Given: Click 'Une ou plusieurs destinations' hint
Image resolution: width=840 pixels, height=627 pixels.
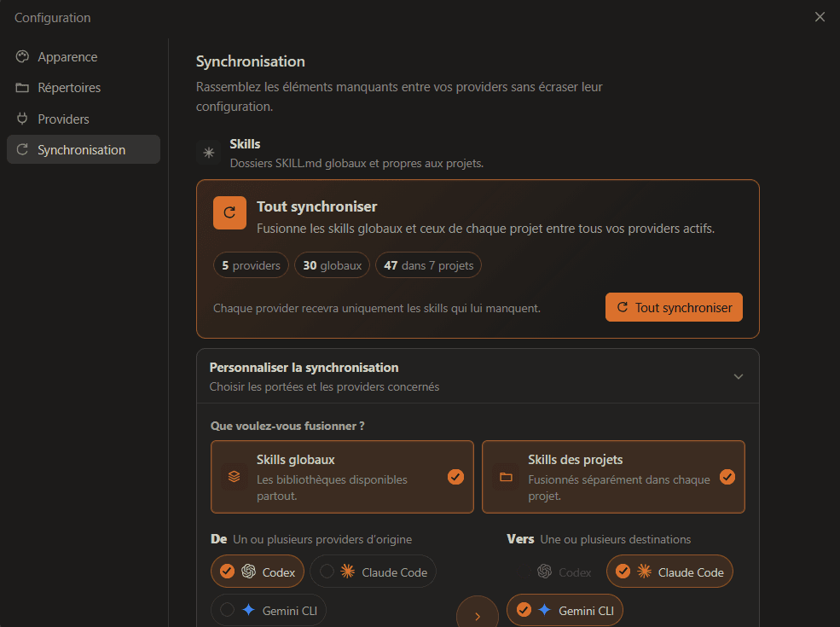Looking at the screenshot, I should (616, 540).
